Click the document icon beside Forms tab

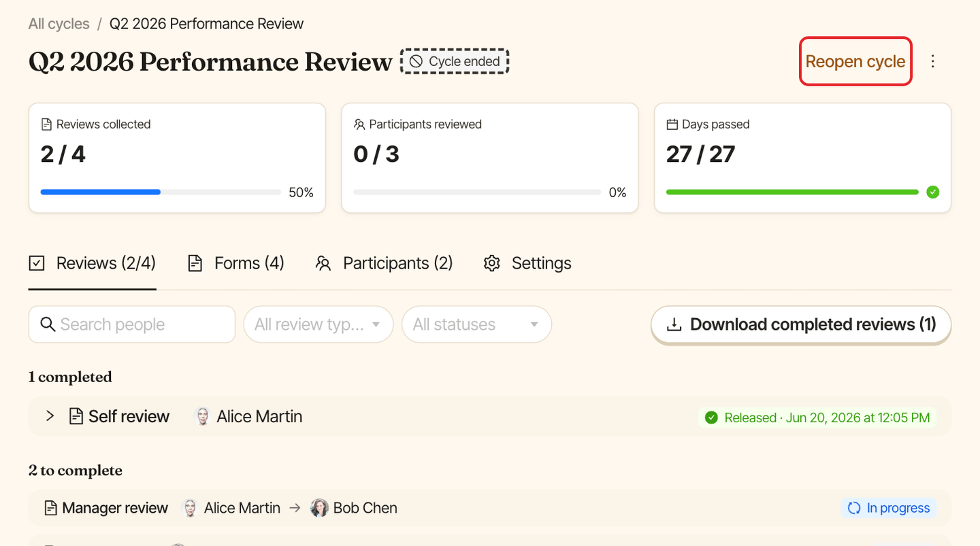point(195,263)
